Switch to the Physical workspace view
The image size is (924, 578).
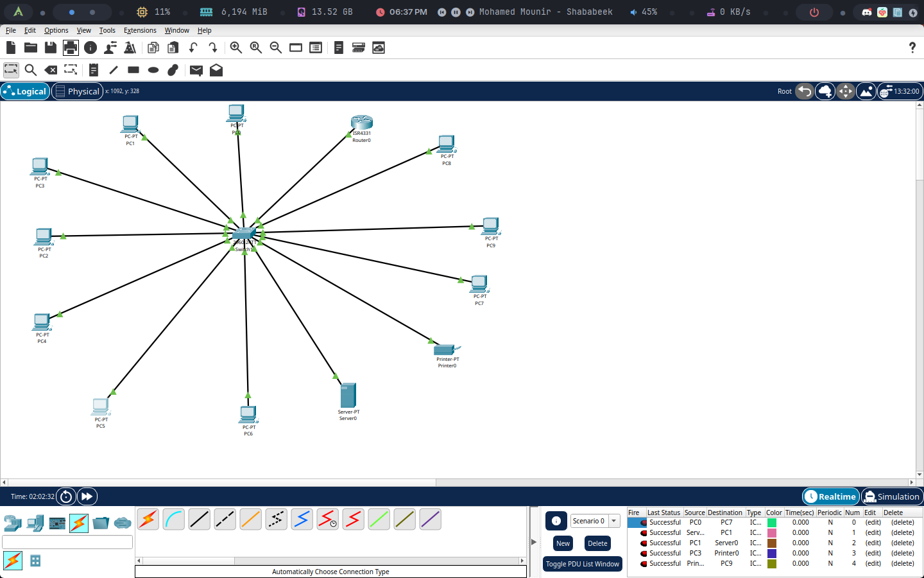pos(78,91)
